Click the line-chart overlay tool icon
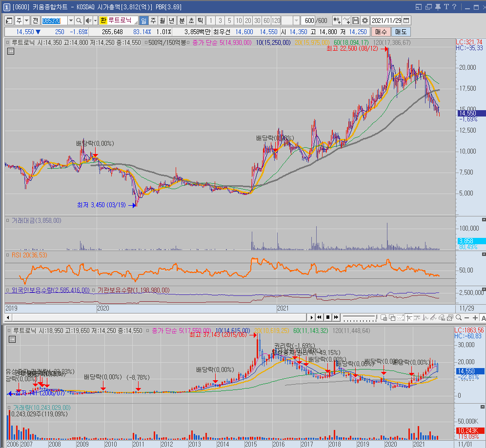The image size is (486, 448). [x=346, y=20]
